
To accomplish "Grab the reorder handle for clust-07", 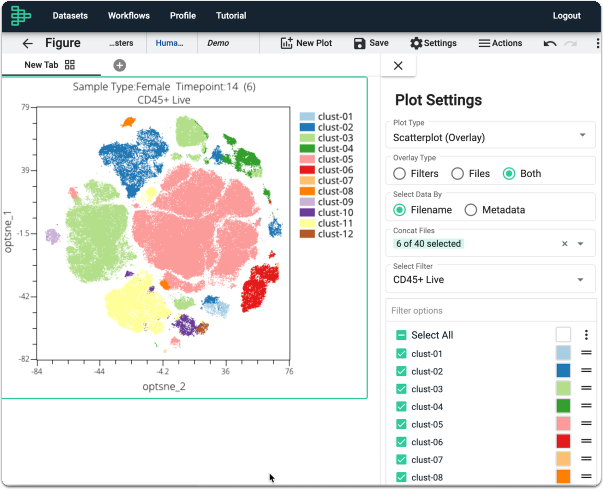I will [x=586, y=459].
